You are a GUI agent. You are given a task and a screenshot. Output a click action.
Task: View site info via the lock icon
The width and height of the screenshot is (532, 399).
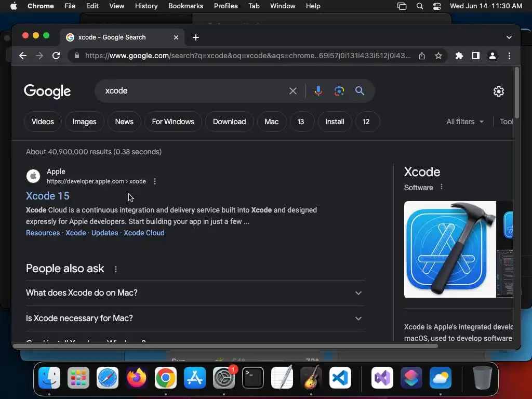coord(77,56)
